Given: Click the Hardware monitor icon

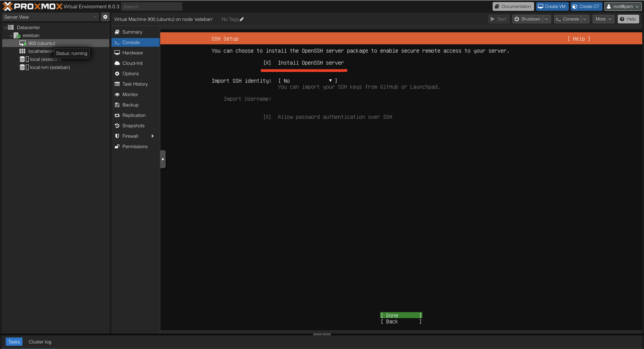Looking at the screenshot, I should click(117, 53).
